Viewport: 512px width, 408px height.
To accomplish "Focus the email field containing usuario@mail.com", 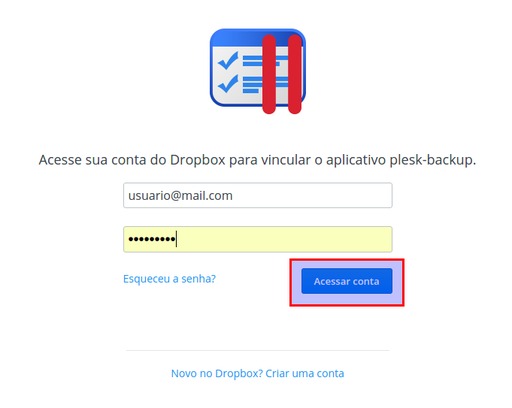I will tap(258, 195).
